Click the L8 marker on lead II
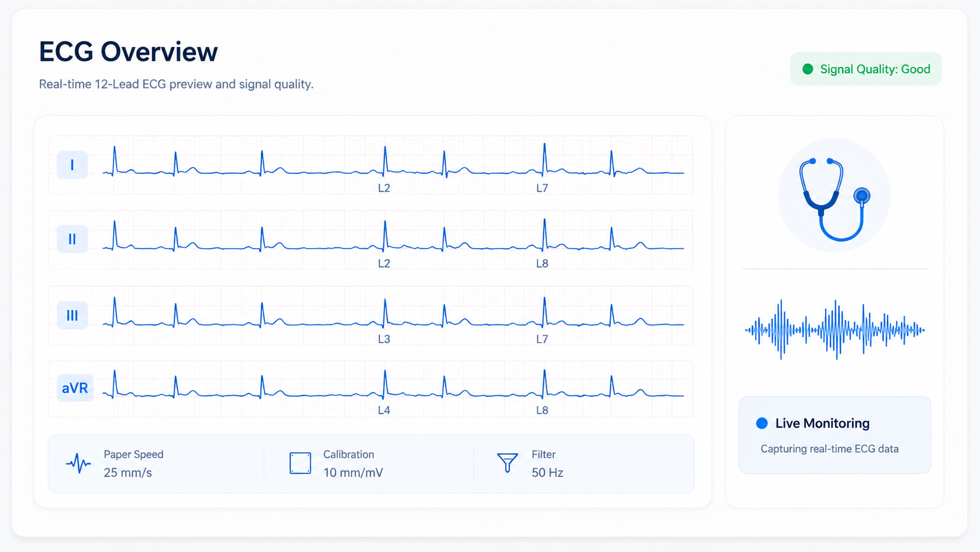The width and height of the screenshot is (980, 552). click(542, 263)
